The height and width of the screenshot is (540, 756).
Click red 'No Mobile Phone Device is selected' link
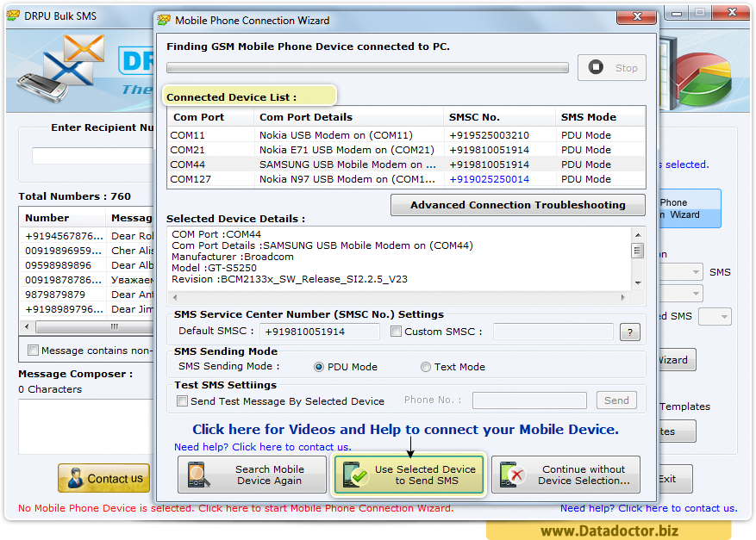(235, 508)
